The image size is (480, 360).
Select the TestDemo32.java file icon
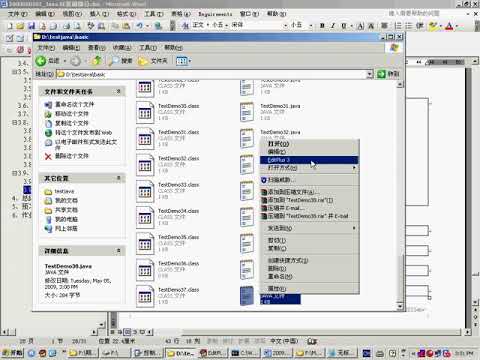pos(247,139)
